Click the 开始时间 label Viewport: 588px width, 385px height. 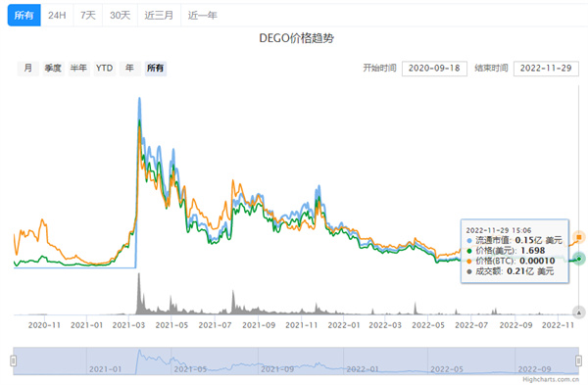379,68
